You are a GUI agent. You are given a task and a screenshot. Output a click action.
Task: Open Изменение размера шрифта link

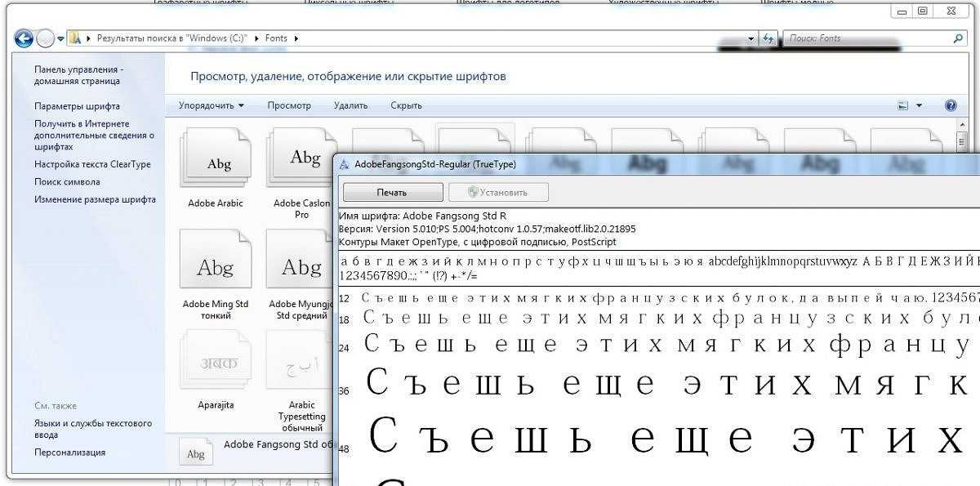[x=95, y=199]
